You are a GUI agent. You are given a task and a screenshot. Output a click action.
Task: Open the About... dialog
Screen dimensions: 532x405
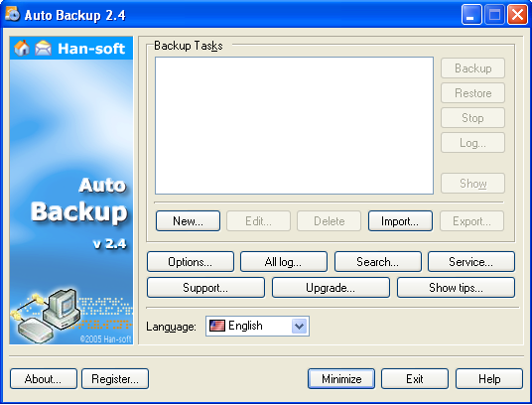(44, 379)
